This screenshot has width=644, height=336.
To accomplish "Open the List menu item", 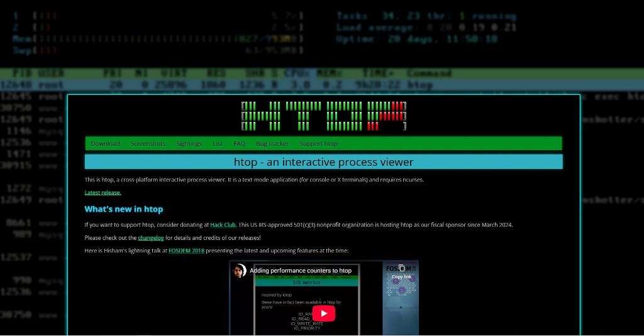I will tap(218, 144).
